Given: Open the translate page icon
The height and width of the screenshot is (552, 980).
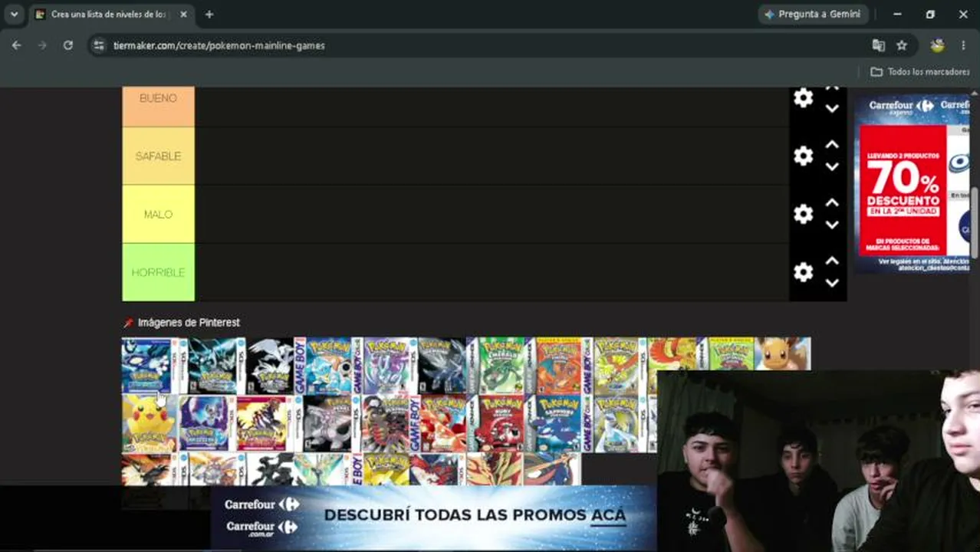Looking at the screenshot, I should tap(879, 45).
